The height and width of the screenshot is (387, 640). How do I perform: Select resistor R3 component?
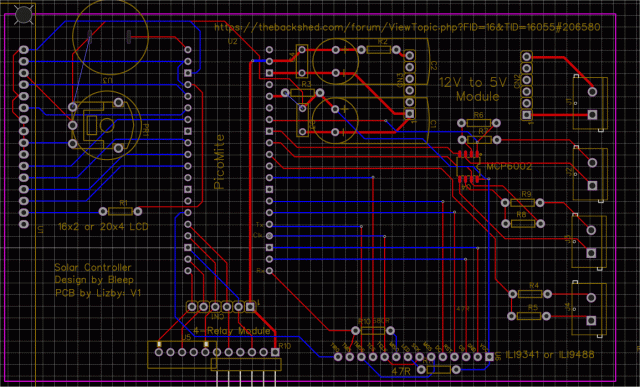(x=302, y=93)
